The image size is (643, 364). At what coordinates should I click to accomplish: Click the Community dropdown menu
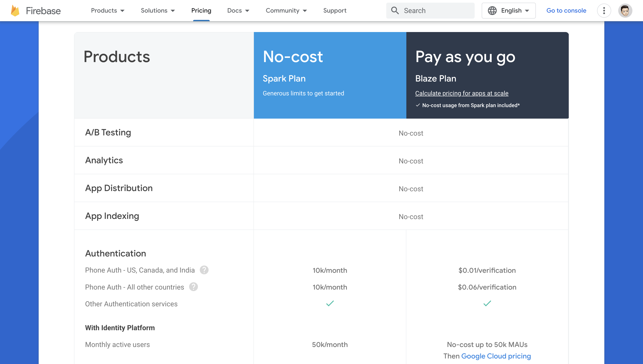click(286, 10)
